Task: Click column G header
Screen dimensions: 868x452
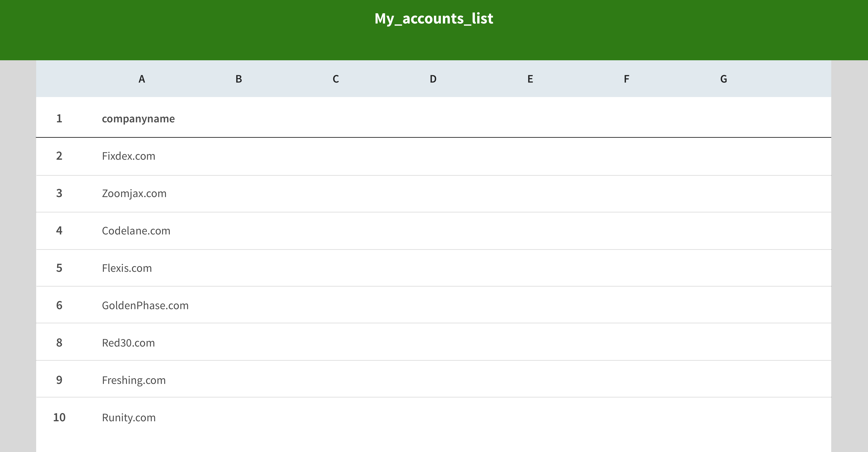Action: tap(724, 79)
